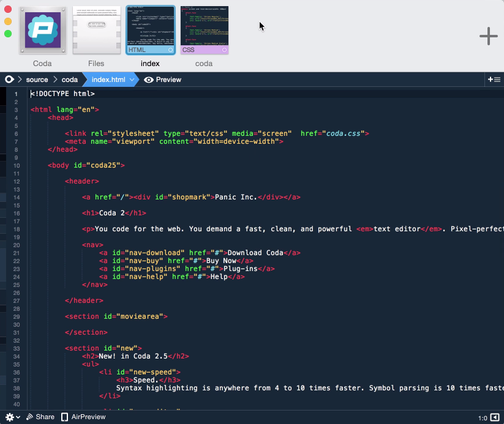Minimize window with yellow button
This screenshot has width=504, height=424.
pos(8,21)
